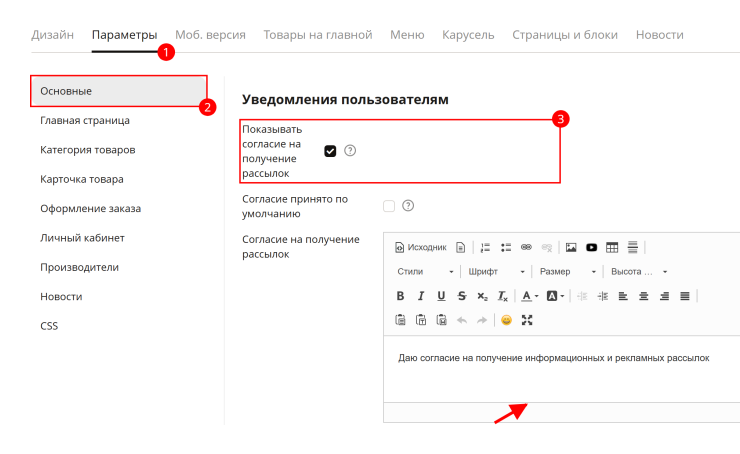Open the Шрифт font dropdown
The height and width of the screenshot is (454, 740).
[496, 272]
